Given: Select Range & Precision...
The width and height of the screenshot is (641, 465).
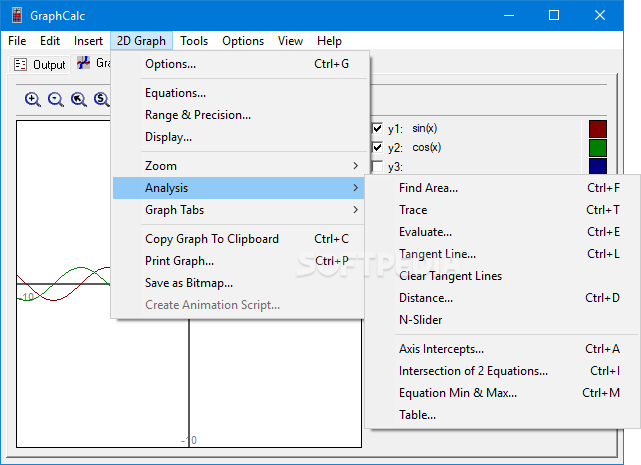Looking at the screenshot, I should (238, 115).
